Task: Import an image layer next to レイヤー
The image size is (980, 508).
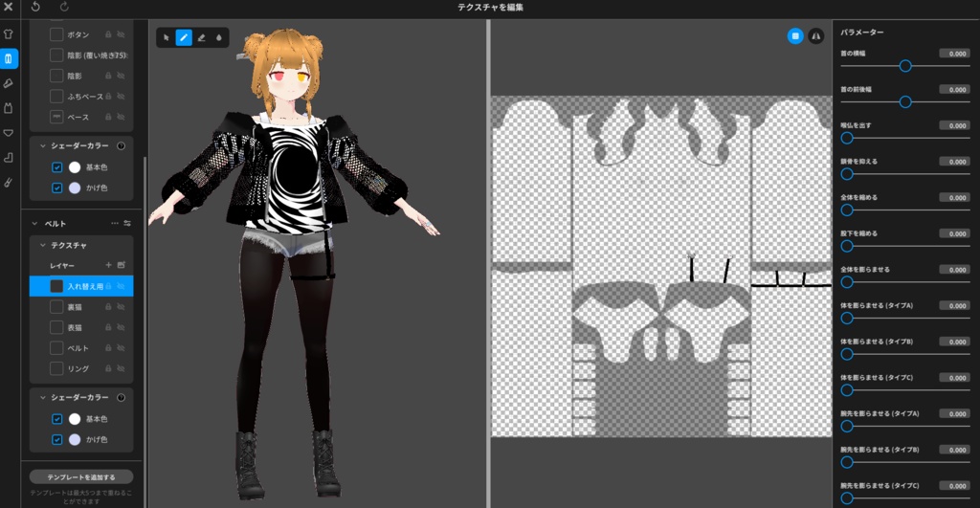Action: click(122, 265)
